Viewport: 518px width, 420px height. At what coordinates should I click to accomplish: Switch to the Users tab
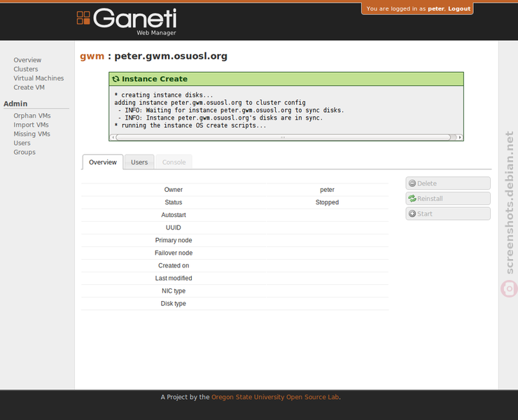click(139, 162)
